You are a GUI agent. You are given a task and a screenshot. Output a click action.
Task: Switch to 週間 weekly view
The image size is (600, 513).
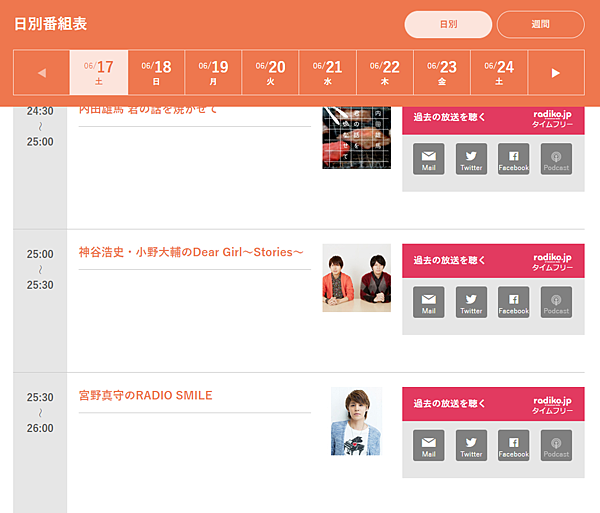pos(540,24)
